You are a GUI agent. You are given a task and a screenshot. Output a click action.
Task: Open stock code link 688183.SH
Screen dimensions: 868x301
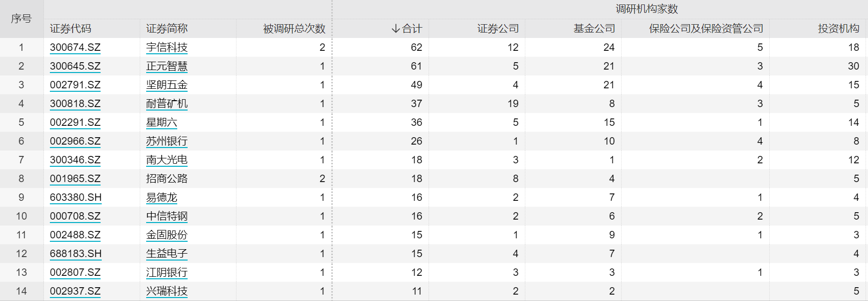coord(76,254)
